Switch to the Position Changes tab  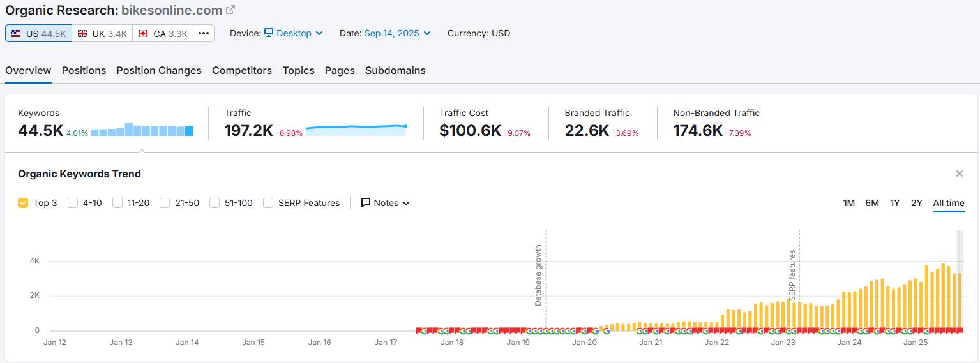[158, 71]
